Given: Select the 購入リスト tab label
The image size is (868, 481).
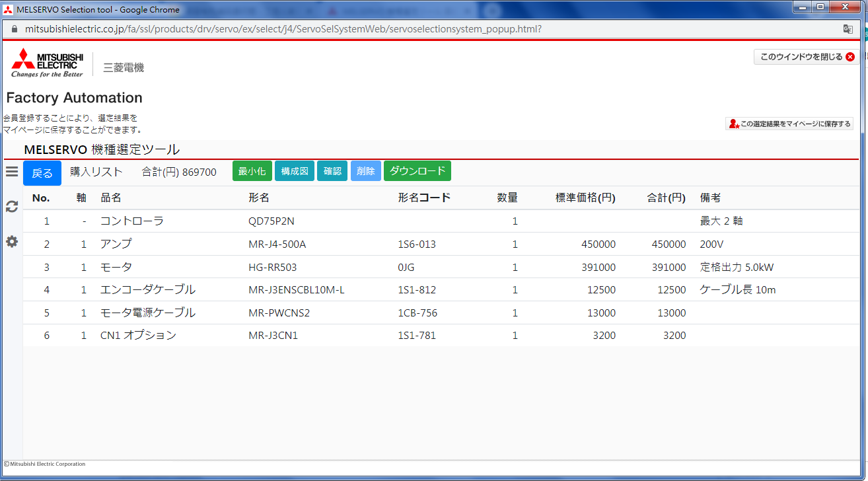Looking at the screenshot, I should pyautogui.click(x=96, y=172).
